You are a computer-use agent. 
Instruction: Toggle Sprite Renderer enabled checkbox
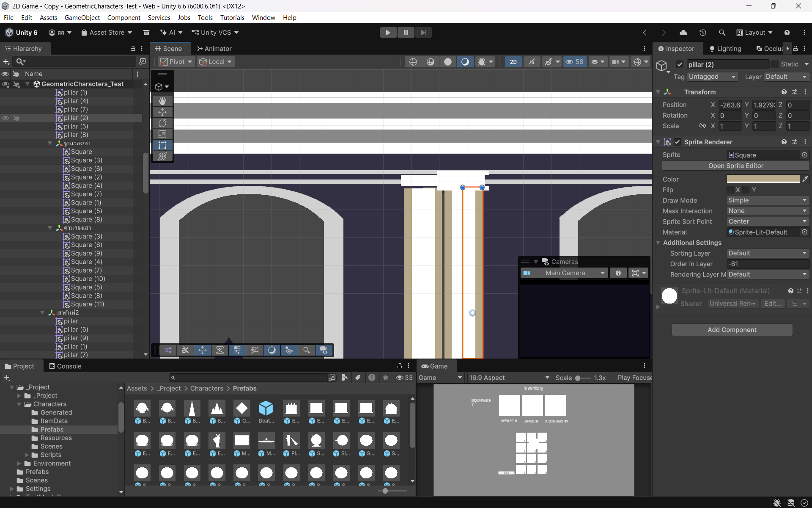pyautogui.click(x=678, y=142)
